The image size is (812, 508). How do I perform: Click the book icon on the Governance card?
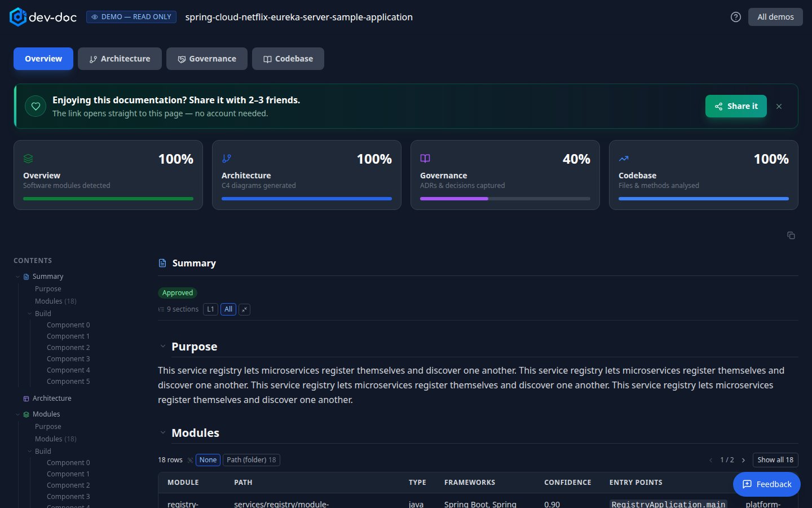pos(425,159)
